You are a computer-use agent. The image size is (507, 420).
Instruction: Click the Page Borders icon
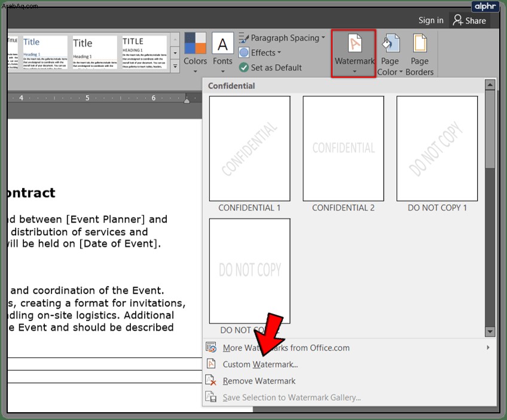419,43
